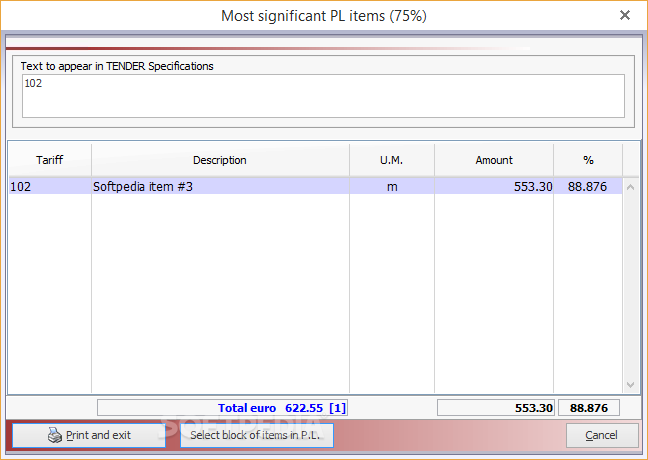Close the Most significant PL items window
Screen dimensions: 648x460
[x=624, y=15]
